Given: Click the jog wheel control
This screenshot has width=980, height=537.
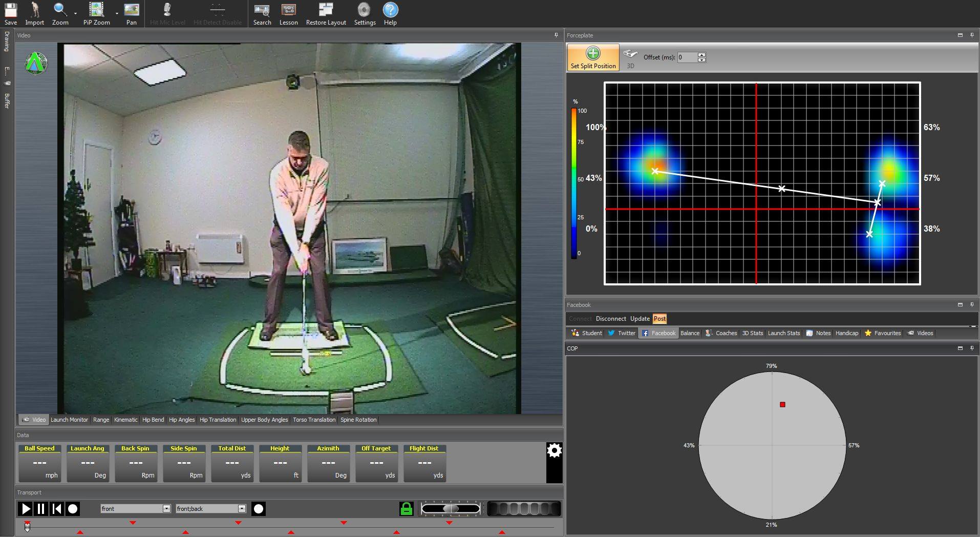Looking at the screenshot, I should click(523, 509).
